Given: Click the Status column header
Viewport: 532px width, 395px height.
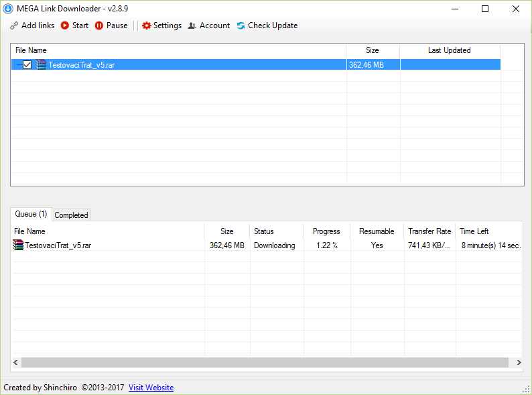Looking at the screenshot, I should [277, 231].
